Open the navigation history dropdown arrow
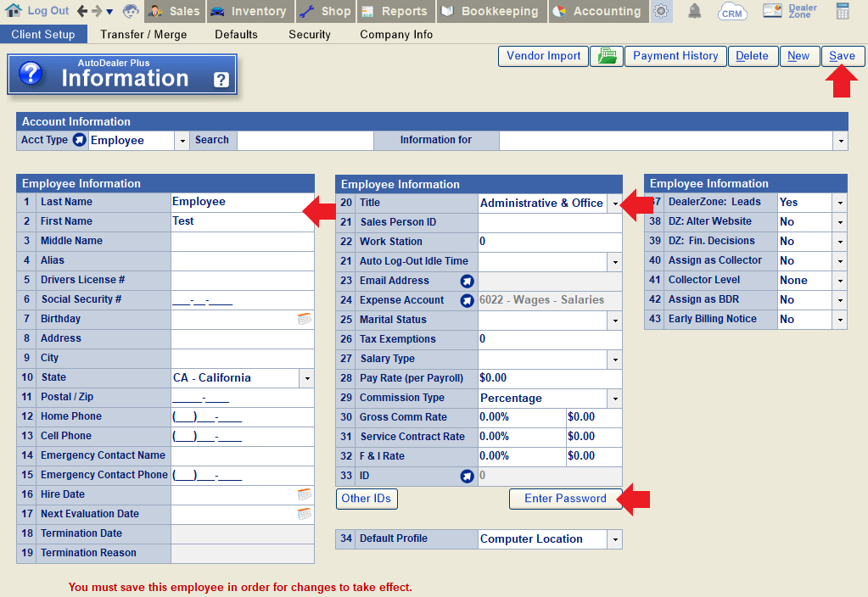The height and width of the screenshot is (597, 868). click(x=109, y=12)
